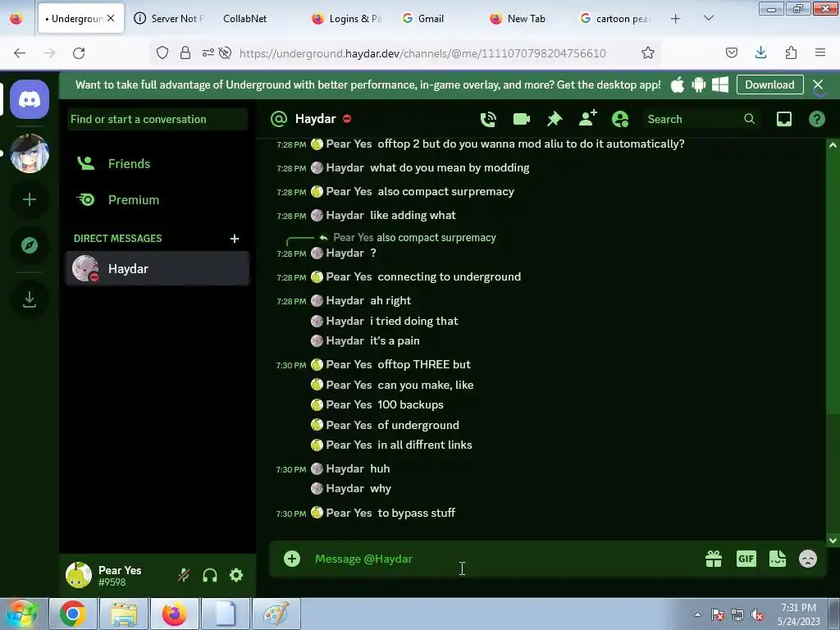This screenshot has width=840, height=630.
Task: Click the URL address bar
Action: pos(422,52)
